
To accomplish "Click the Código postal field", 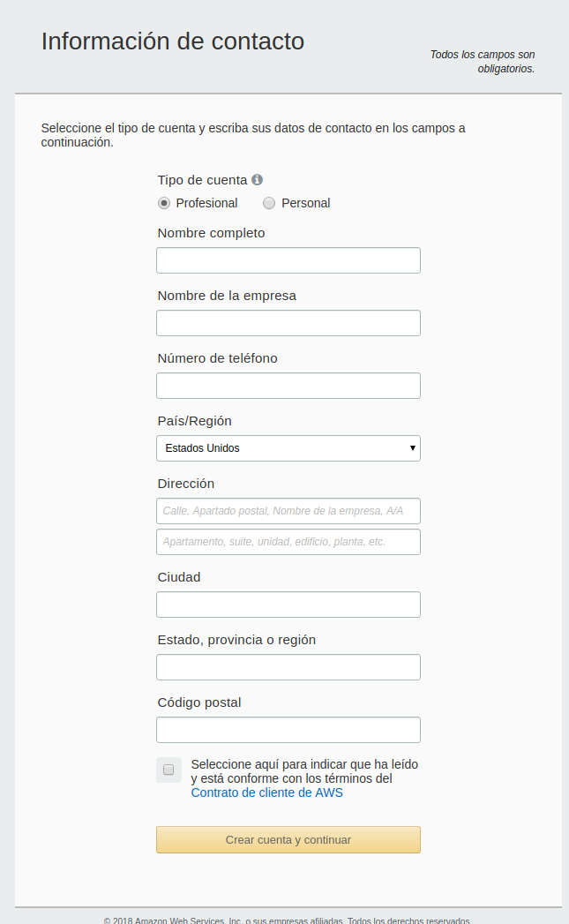I will click(288, 729).
